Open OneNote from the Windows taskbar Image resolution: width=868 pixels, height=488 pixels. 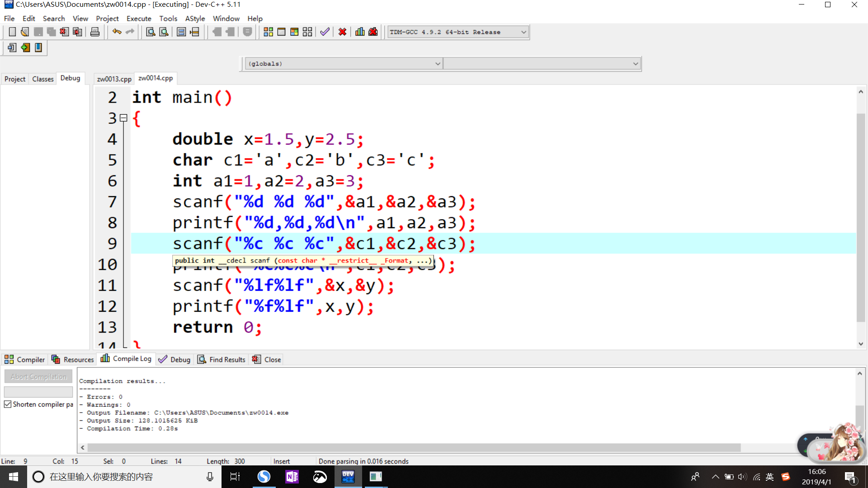click(292, 477)
